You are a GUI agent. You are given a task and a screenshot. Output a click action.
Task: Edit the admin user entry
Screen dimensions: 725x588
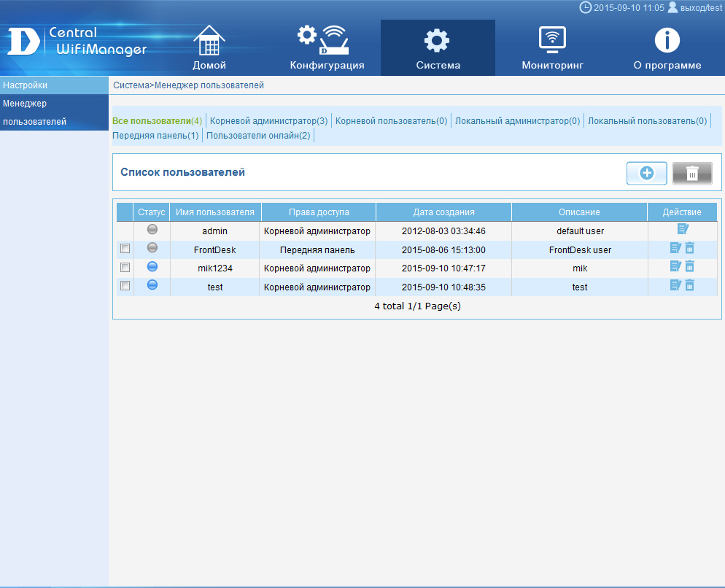tap(682, 230)
